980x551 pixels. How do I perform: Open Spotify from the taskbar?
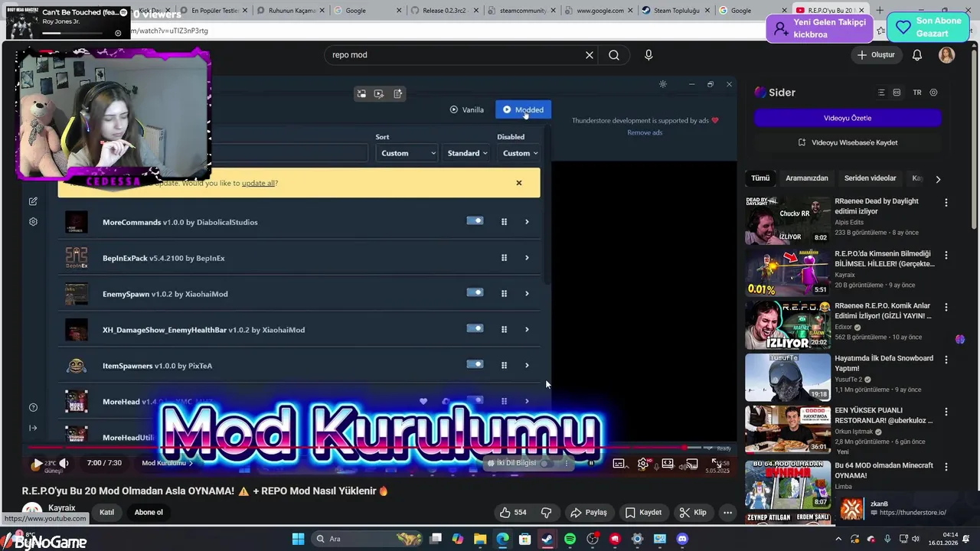[x=570, y=539]
